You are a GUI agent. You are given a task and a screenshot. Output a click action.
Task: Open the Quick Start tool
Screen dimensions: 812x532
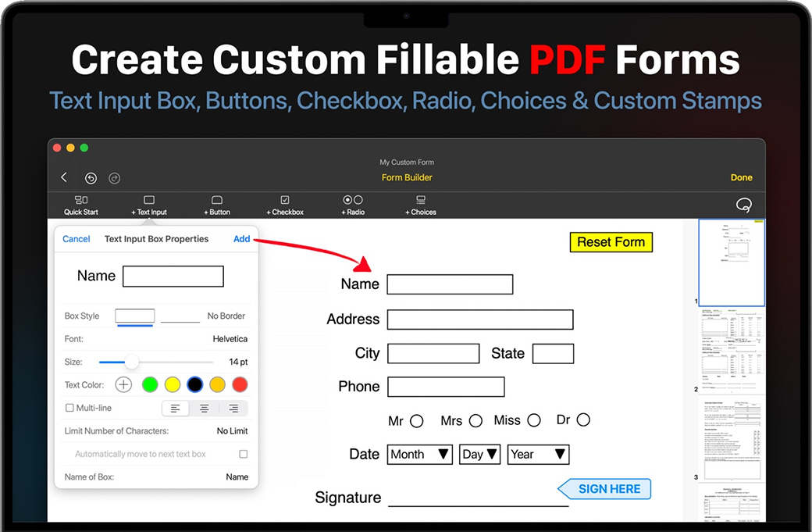pos(81,205)
